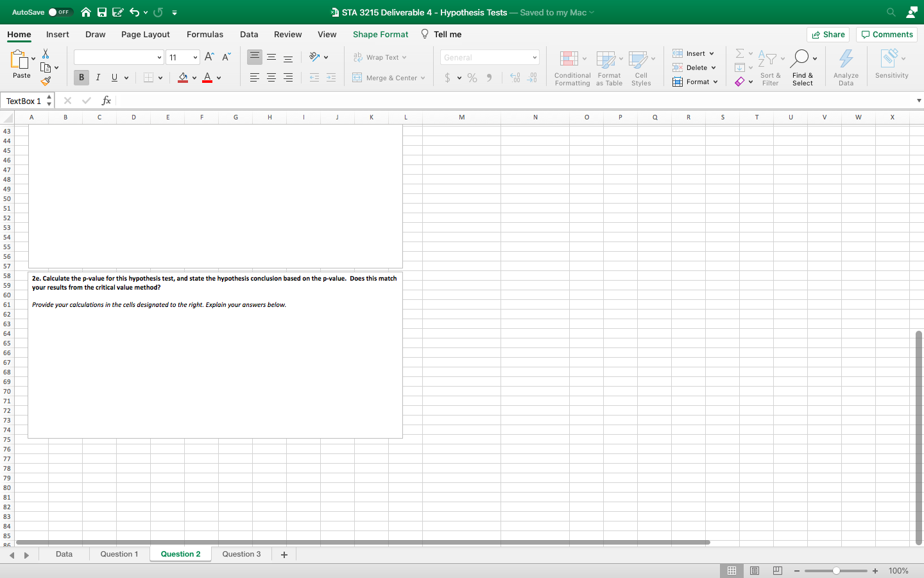Screen dimensions: 924x578
Task: Open the font name dropdown
Action: point(159,58)
